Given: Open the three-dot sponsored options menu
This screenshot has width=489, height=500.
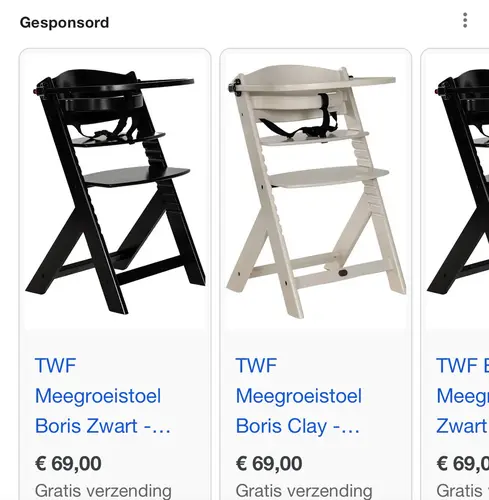Looking at the screenshot, I should [x=465, y=21].
